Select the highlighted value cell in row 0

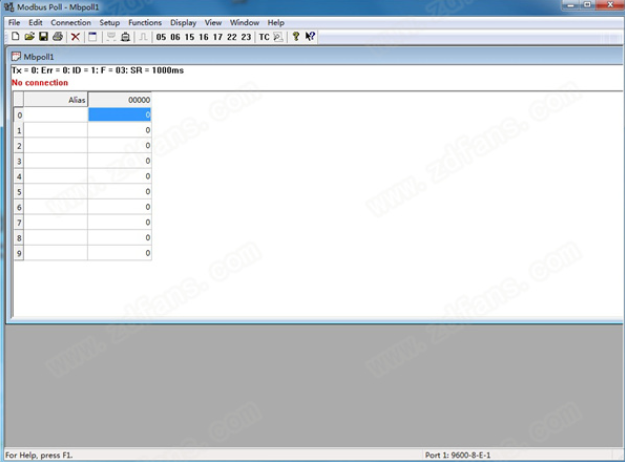point(120,115)
